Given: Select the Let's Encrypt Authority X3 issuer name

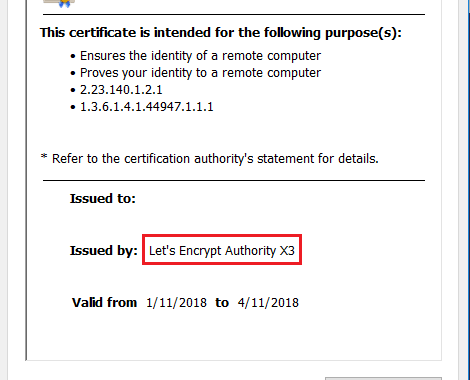Looking at the screenshot, I should (x=222, y=250).
